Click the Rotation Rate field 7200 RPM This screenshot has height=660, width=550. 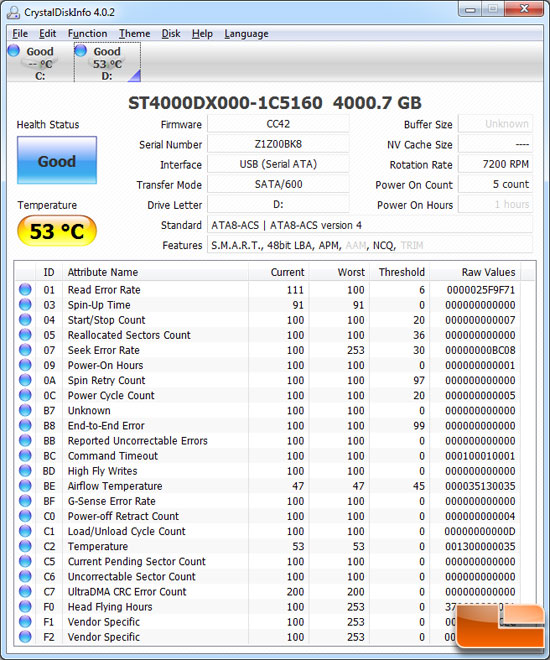click(495, 164)
